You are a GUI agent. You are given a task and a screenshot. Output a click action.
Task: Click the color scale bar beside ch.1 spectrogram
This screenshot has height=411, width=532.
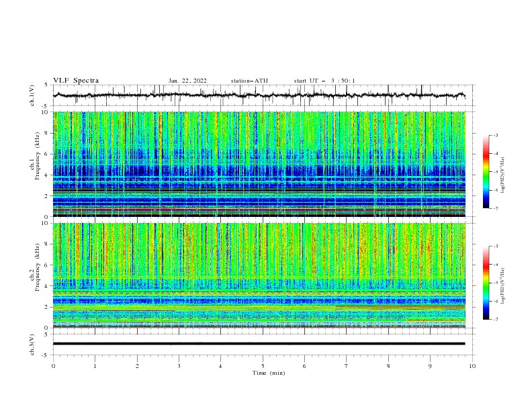point(486,172)
